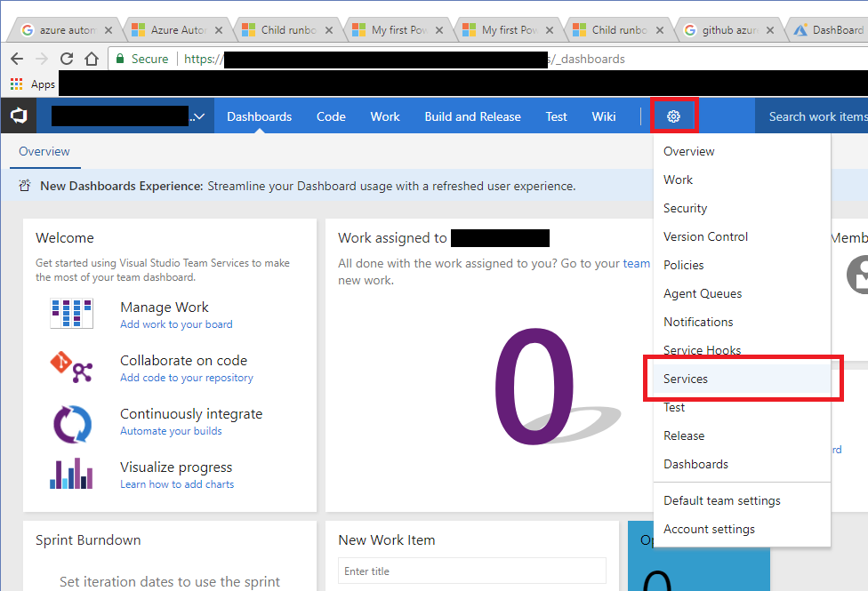Choose Agent Queues in the settings menu

pyautogui.click(x=742, y=294)
